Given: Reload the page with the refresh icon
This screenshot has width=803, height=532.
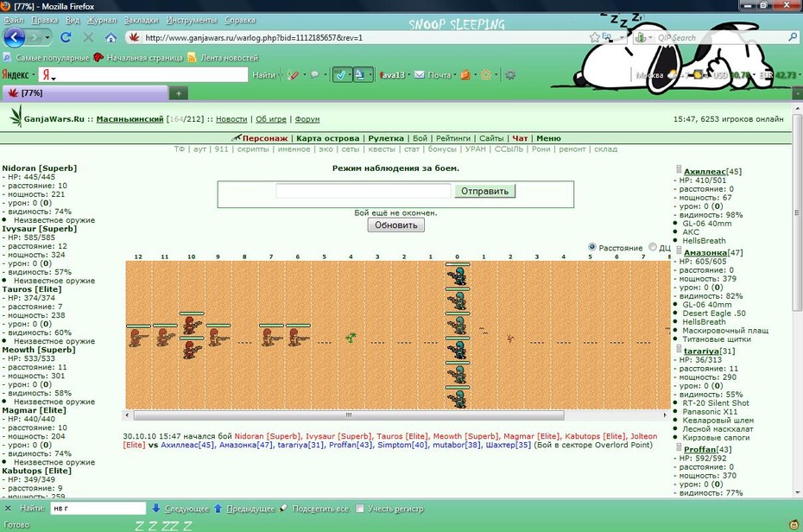Looking at the screenshot, I should coord(66,37).
